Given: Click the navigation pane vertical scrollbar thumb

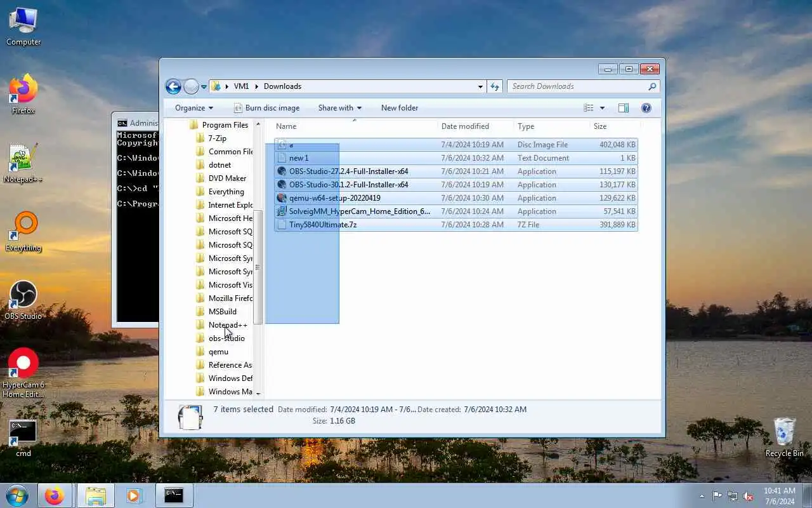Looking at the screenshot, I should (x=258, y=267).
